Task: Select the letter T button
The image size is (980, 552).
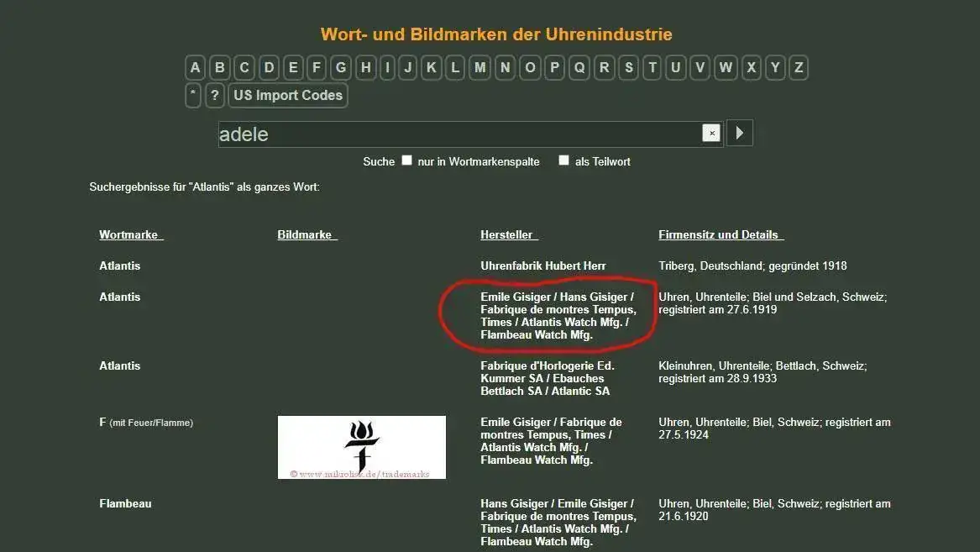Action: click(652, 67)
